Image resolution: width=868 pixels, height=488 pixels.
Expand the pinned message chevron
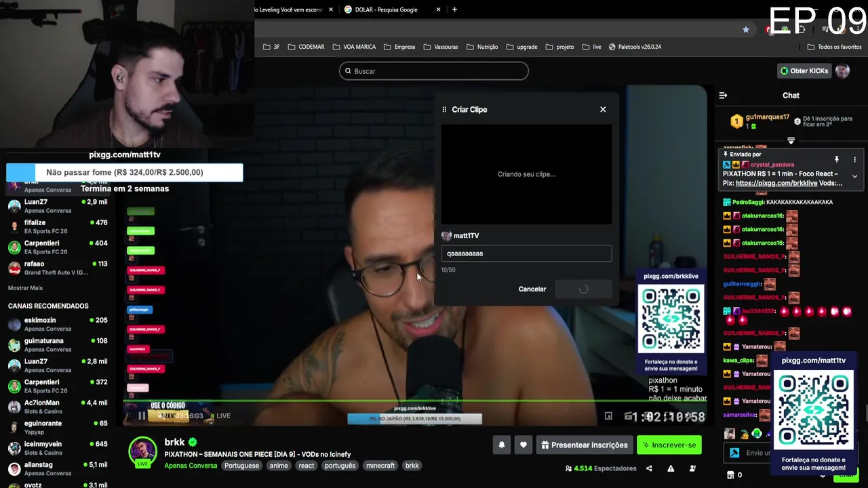pyautogui.click(x=854, y=176)
